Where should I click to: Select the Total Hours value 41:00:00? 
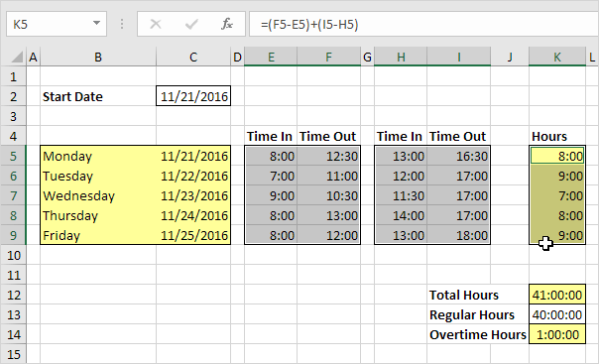point(557,295)
